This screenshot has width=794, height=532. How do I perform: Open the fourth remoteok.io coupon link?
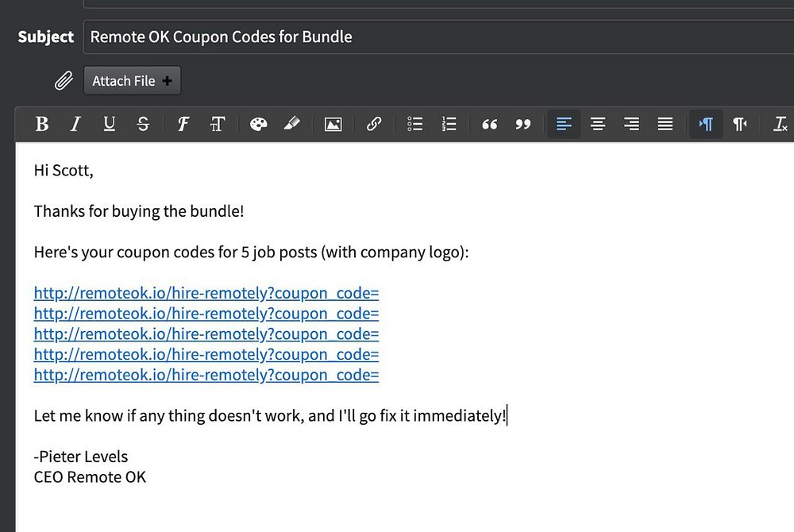[x=206, y=354]
